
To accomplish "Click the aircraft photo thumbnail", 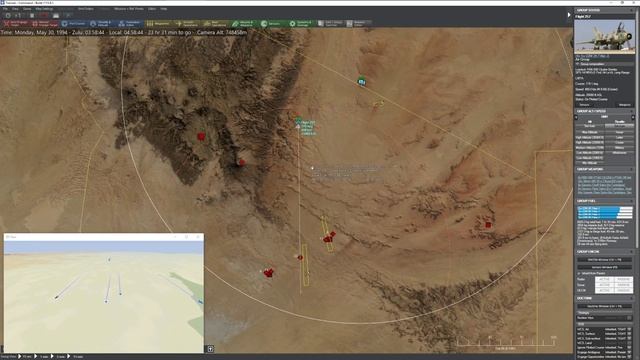I will tap(604, 37).
